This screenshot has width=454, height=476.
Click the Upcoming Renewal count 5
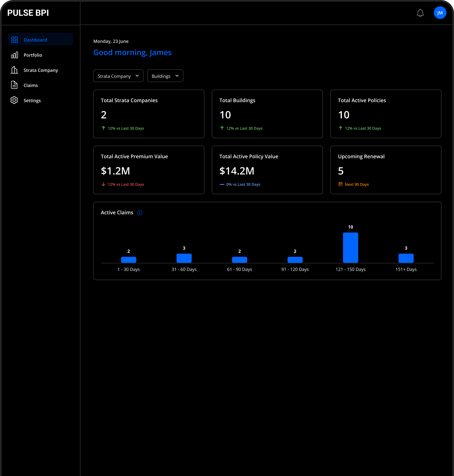tap(341, 171)
